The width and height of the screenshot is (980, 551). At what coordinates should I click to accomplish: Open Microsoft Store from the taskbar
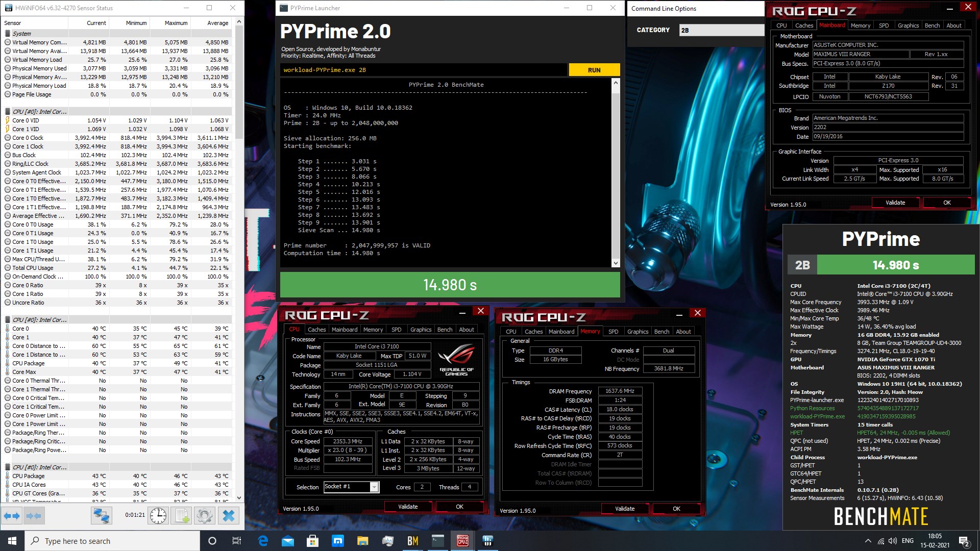click(x=312, y=541)
